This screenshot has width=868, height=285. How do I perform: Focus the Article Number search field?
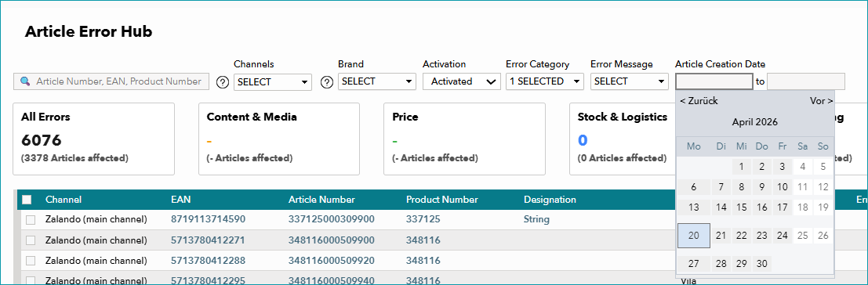point(112,81)
